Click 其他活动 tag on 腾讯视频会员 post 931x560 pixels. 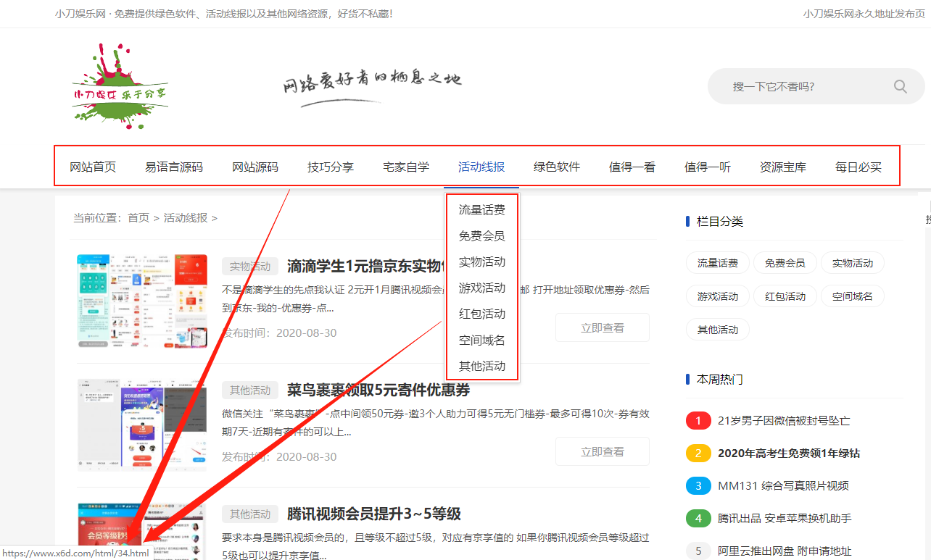tap(250, 514)
